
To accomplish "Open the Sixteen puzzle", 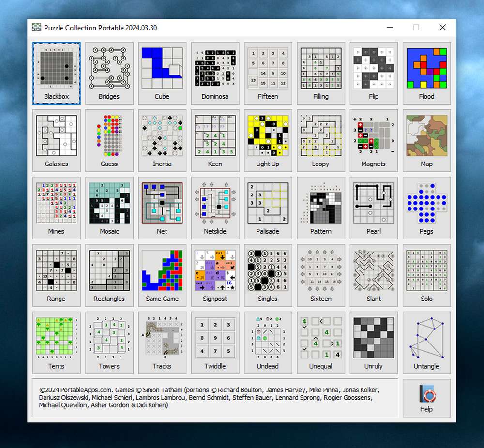I will coord(321,275).
